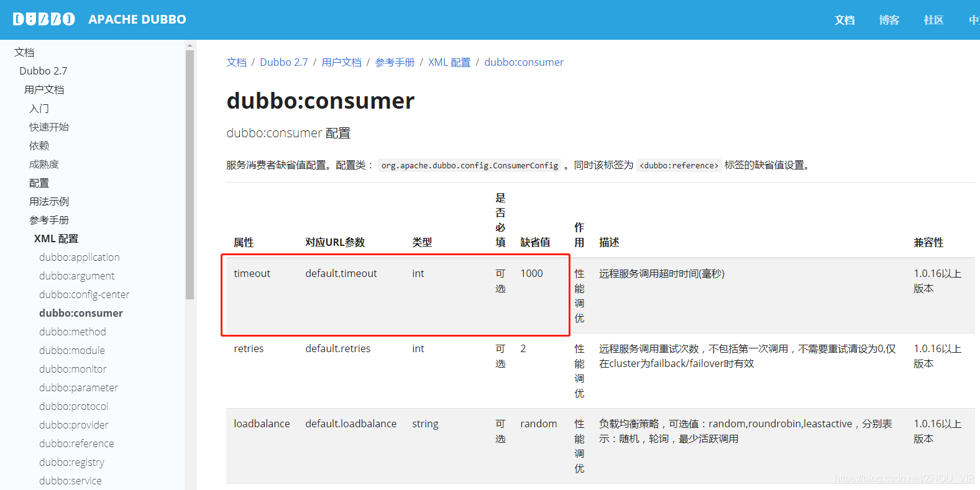
Task: Select Dubbo 2.7 in sidebar tree
Action: pyautogui.click(x=44, y=71)
